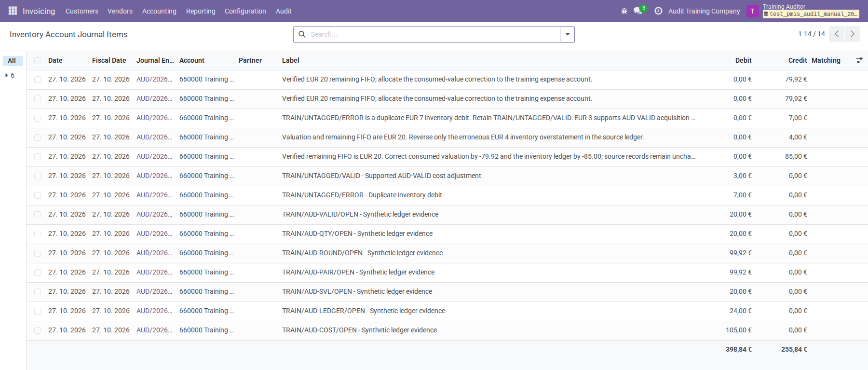The image size is (868, 370).
Task: Go to previous page of records
Action: point(837,34)
